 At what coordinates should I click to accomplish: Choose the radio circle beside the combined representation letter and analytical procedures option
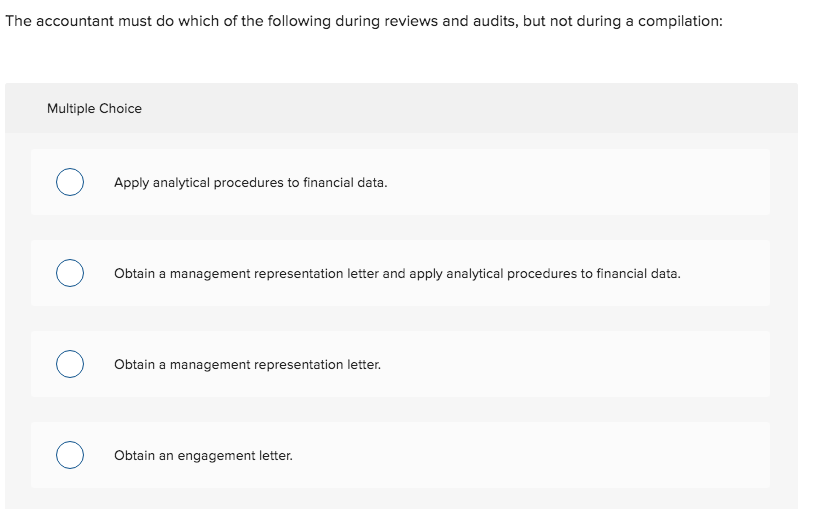point(70,273)
